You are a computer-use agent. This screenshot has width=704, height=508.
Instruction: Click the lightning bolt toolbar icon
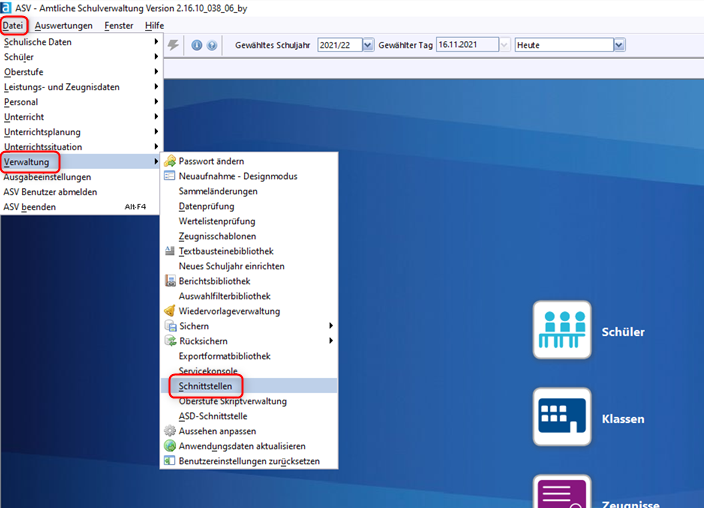click(173, 44)
